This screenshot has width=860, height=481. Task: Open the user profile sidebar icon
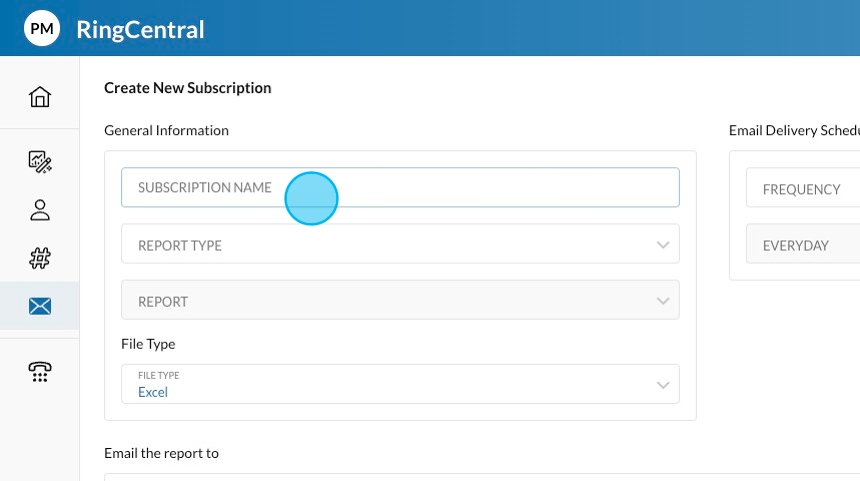40,210
